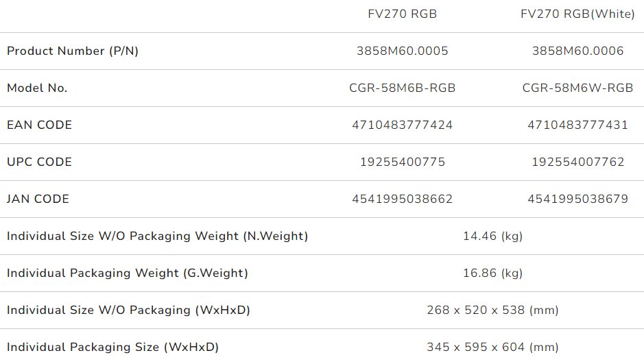The height and width of the screenshot is (364, 644).
Task: Click the 268 x 520 x 538 (mm) dimensions
Action: [492, 311]
